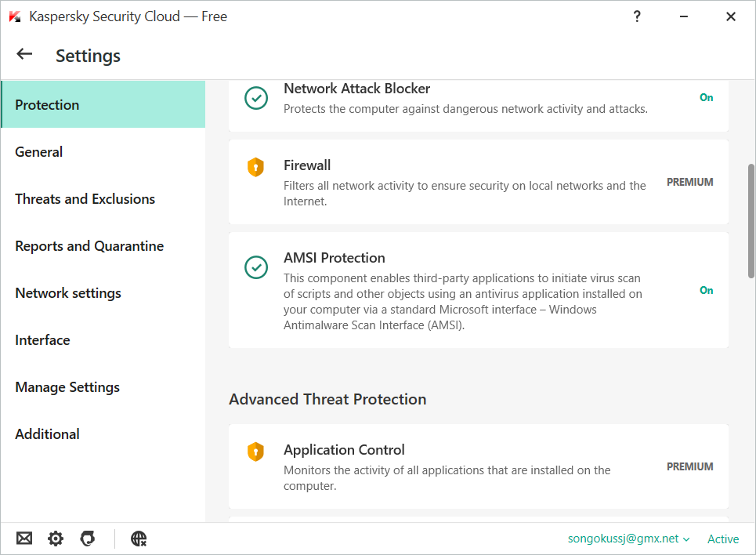This screenshot has height=555, width=756.
Task: Click the AMSI Protection green check status
Action: (x=255, y=267)
